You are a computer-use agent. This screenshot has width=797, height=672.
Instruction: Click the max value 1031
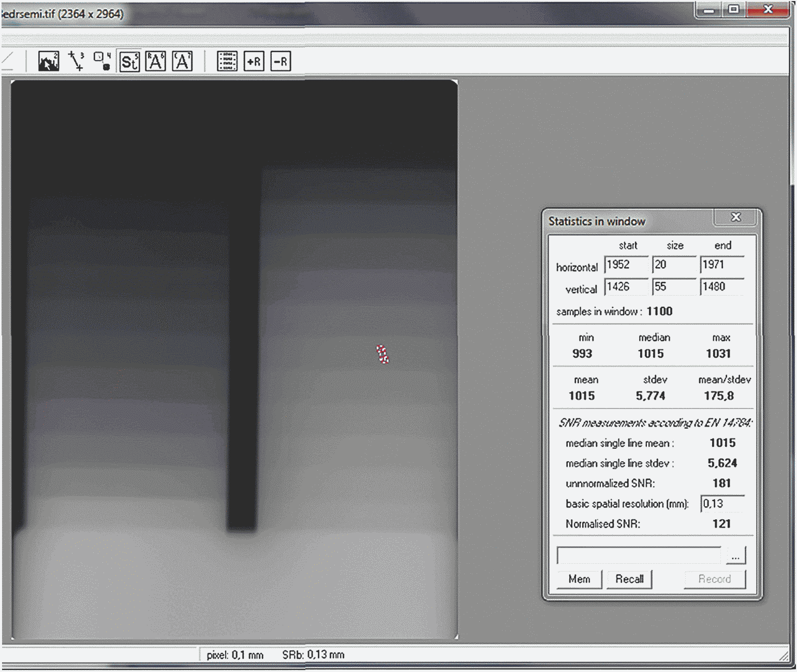(718, 354)
